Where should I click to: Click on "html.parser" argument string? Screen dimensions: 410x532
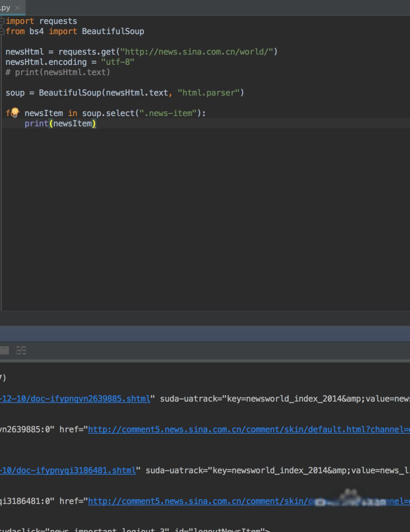208,93
